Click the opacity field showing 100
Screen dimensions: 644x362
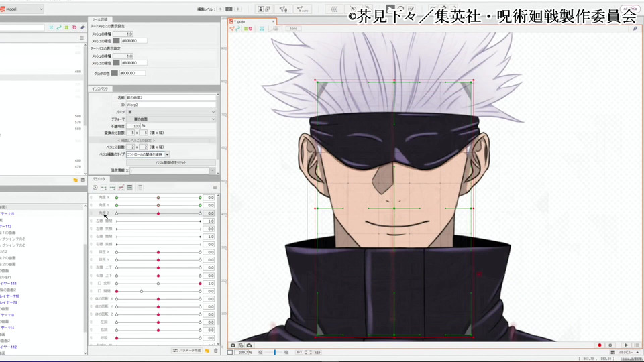[133, 126]
